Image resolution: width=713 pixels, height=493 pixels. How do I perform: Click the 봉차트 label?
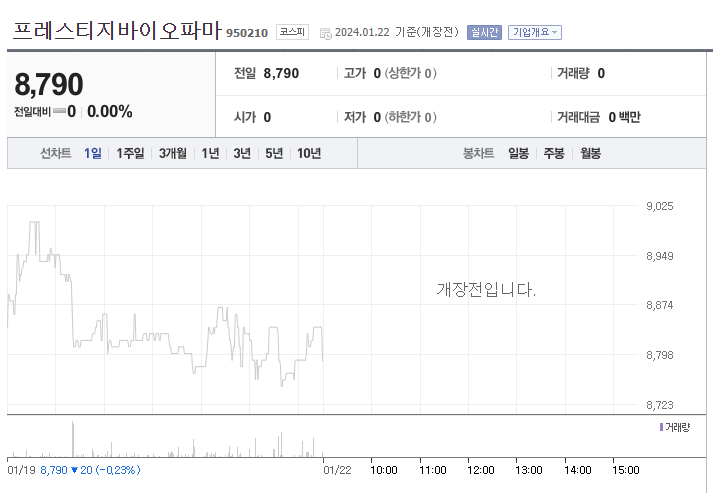478,153
